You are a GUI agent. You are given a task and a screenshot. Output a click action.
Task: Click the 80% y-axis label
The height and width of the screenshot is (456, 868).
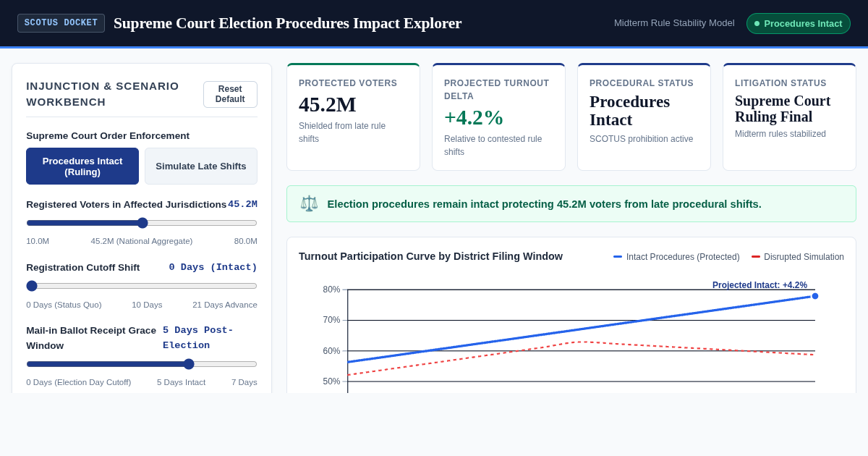[x=331, y=290]
